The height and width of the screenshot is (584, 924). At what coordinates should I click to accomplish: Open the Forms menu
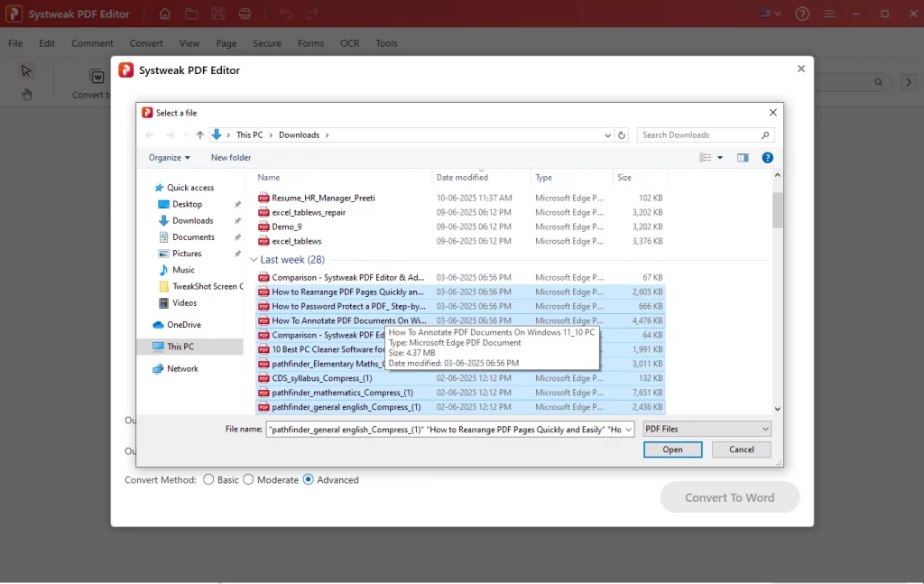pyautogui.click(x=310, y=43)
